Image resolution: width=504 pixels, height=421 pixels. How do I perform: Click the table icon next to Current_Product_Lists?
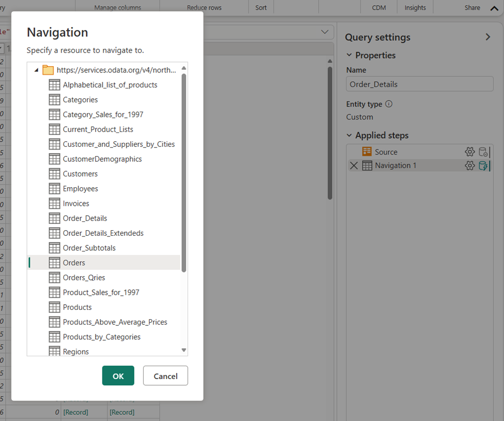coord(54,129)
